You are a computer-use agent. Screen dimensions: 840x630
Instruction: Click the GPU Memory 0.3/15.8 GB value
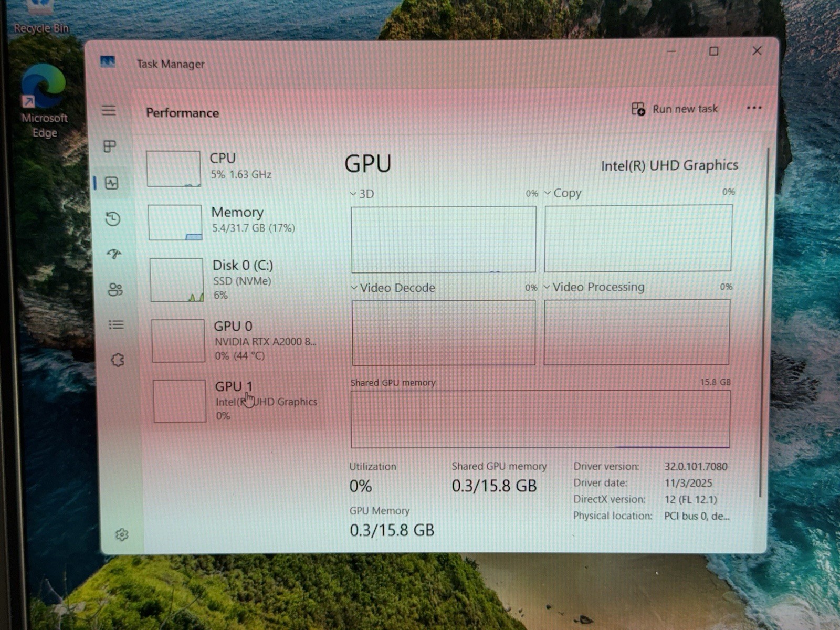(x=392, y=530)
